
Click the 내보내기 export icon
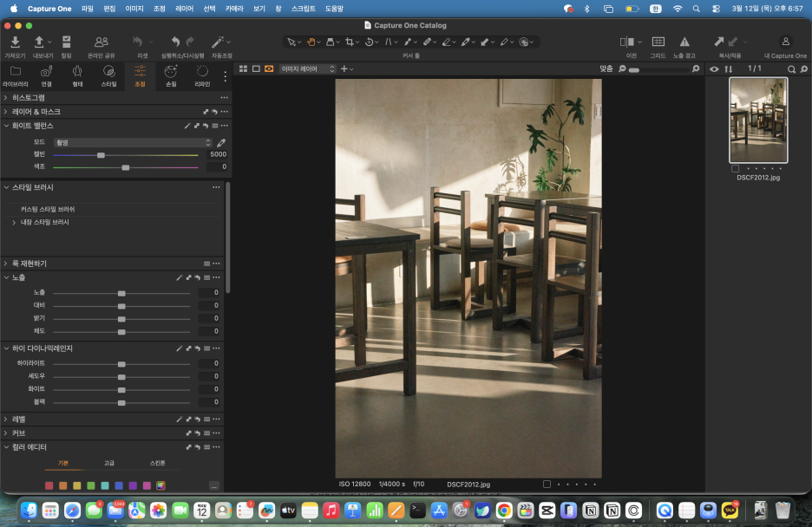pos(39,42)
